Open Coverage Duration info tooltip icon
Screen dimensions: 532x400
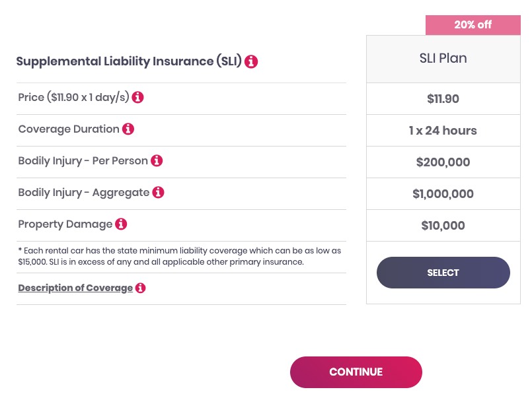coord(128,129)
